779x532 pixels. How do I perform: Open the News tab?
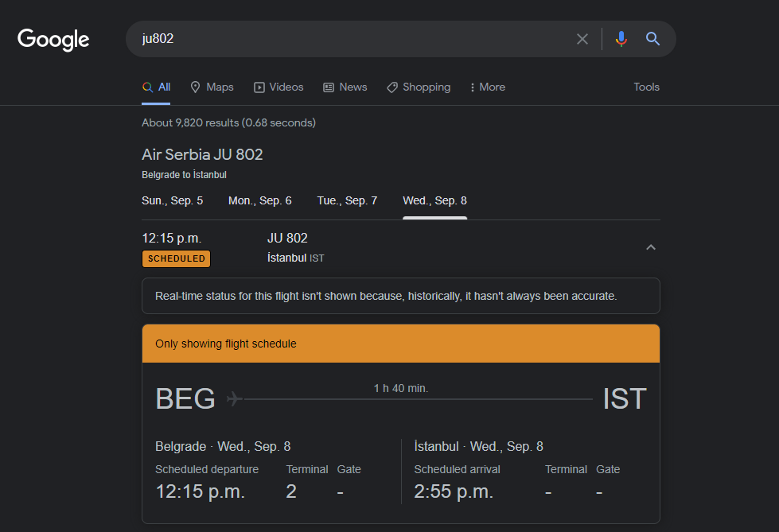[345, 87]
